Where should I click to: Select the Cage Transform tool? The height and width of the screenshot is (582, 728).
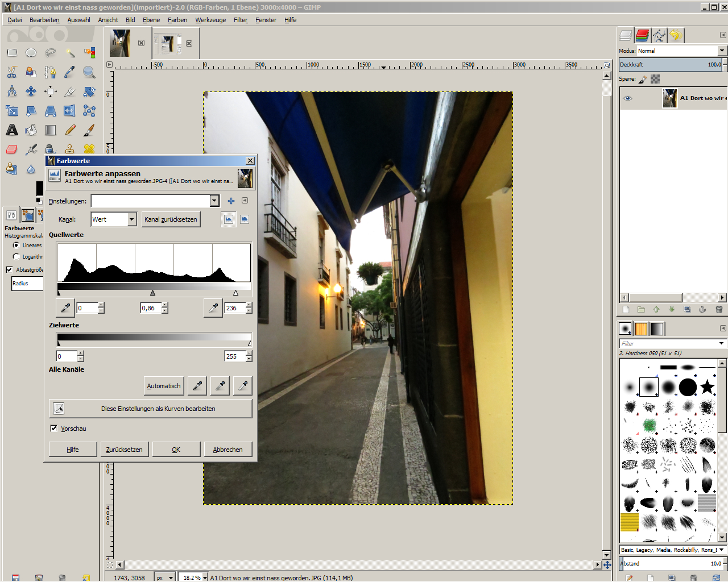89,111
